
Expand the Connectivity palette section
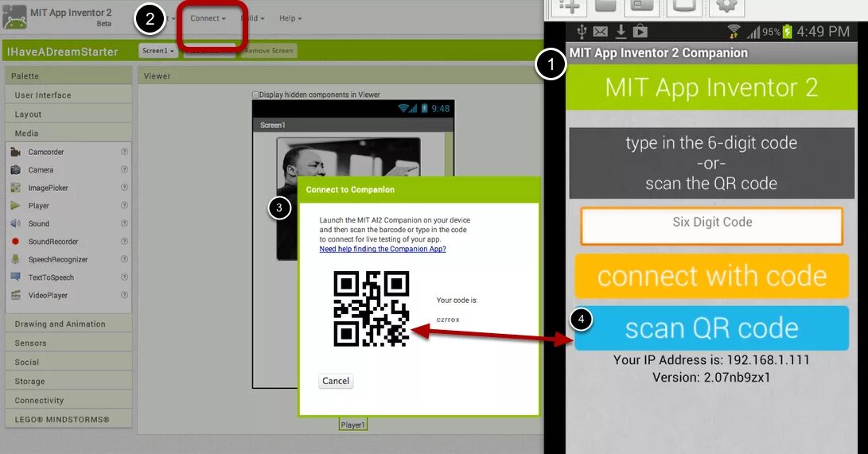tap(68, 401)
